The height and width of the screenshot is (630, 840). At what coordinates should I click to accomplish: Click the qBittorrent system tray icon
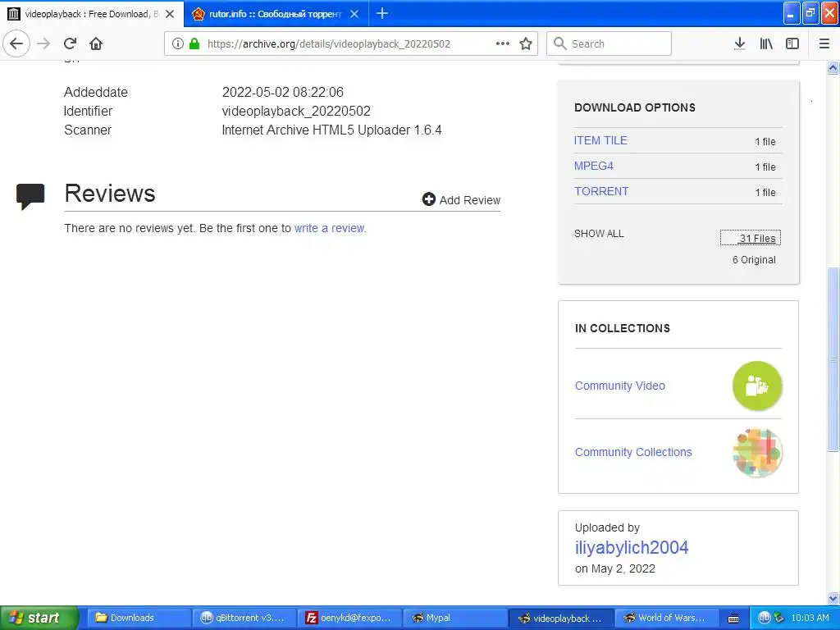coord(764,618)
